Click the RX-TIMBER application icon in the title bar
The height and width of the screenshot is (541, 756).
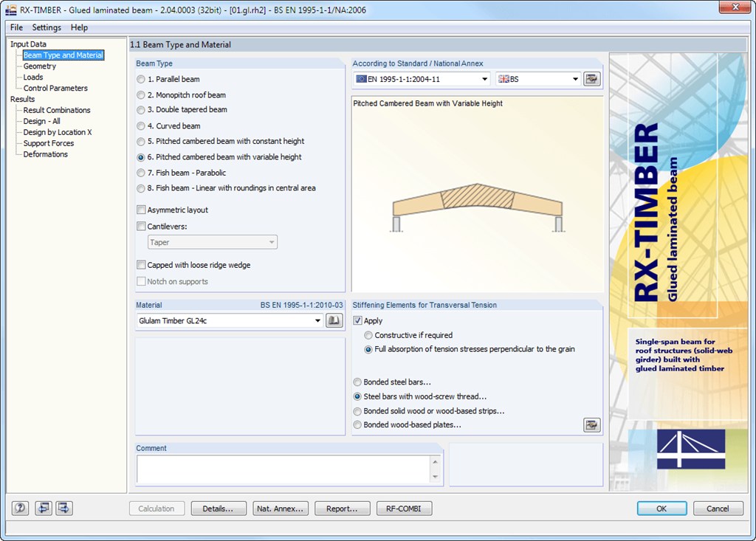10,9
